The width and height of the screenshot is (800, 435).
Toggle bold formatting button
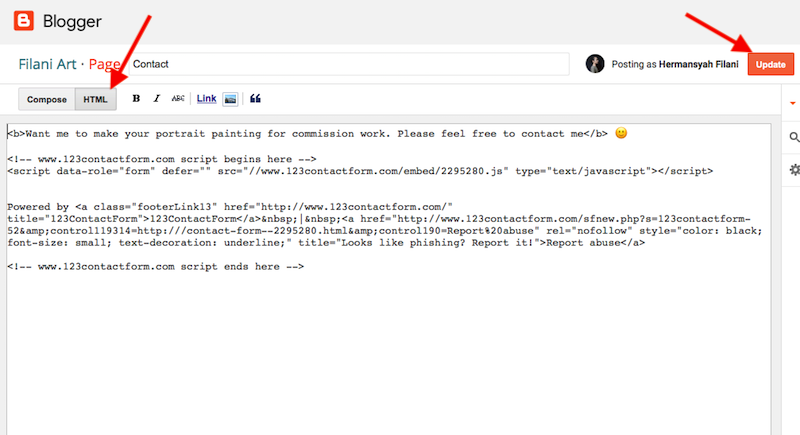[x=136, y=98]
